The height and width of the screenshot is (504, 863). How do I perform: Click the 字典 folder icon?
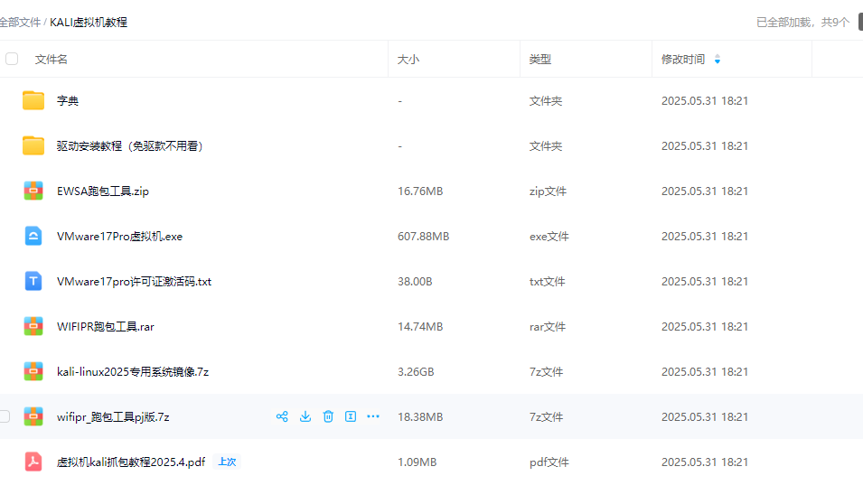33,100
